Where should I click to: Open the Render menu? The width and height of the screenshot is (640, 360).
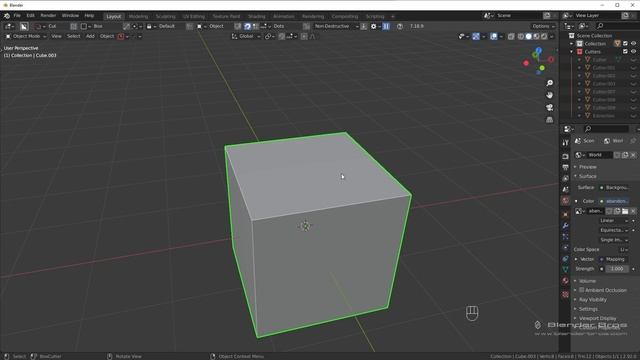tap(48, 16)
